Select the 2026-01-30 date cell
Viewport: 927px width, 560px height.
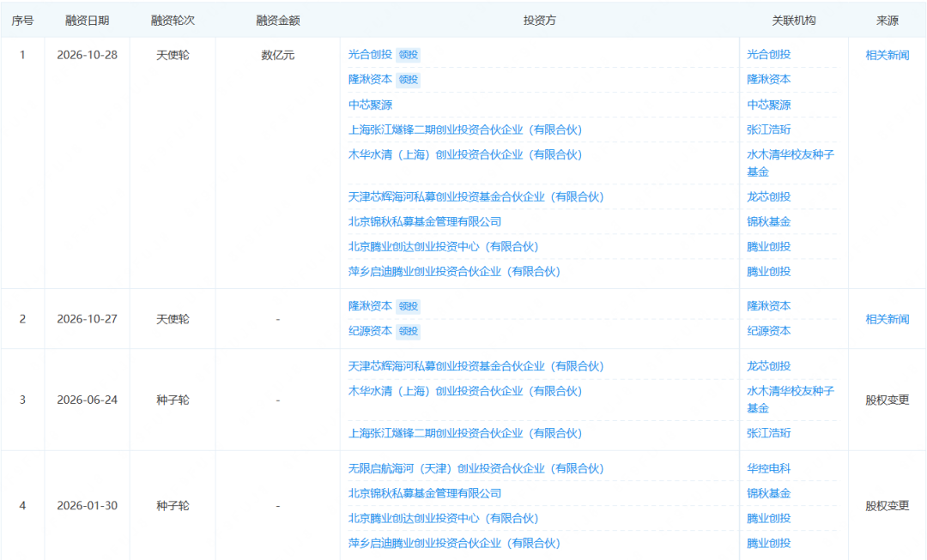pyautogui.click(x=87, y=506)
